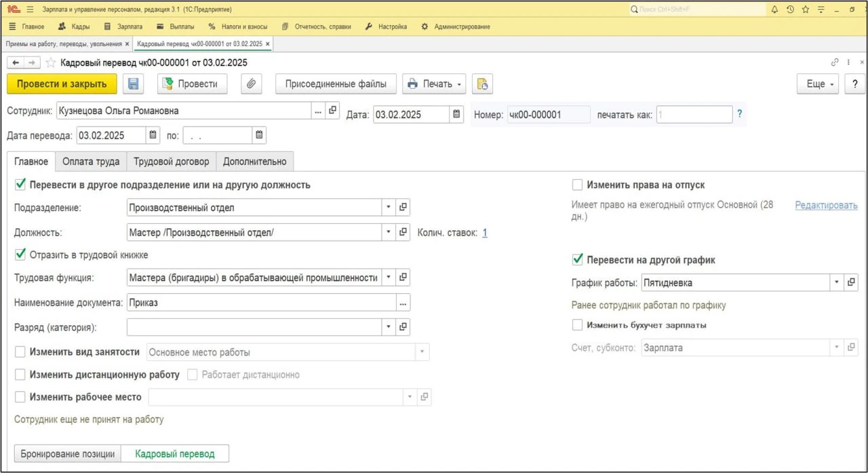Image resolution: width=868 pixels, height=473 pixels.
Task: Toggle the 'Отразить в трудовой книжке' checkbox
Action: click(x=20, y=255)
